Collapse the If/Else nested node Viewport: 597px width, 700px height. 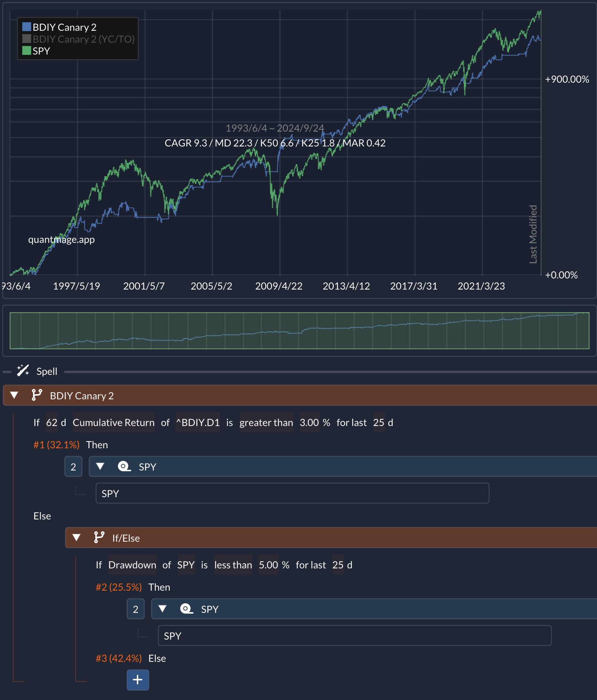pos(76,538)
